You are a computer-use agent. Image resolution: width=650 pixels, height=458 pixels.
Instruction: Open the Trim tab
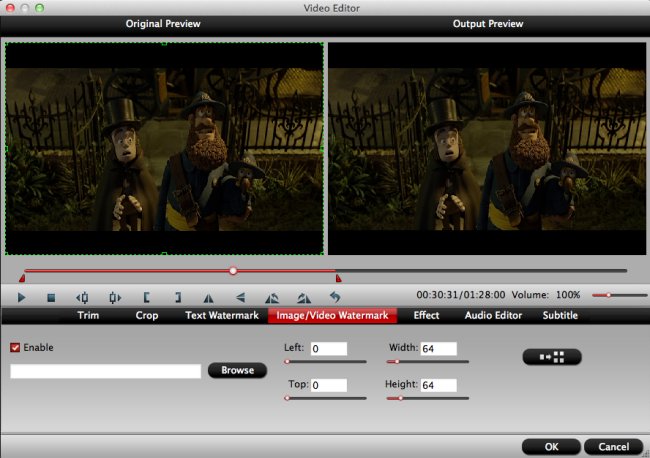pos(88,315)
